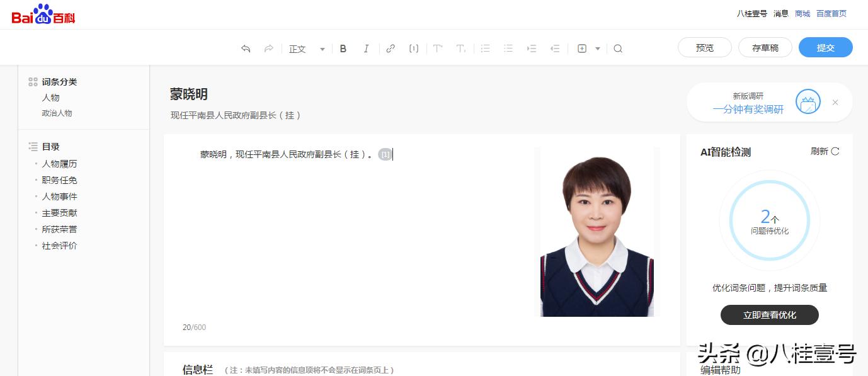Open the search tool in editor toolbar
868x376 pixels.
(618, 48)
